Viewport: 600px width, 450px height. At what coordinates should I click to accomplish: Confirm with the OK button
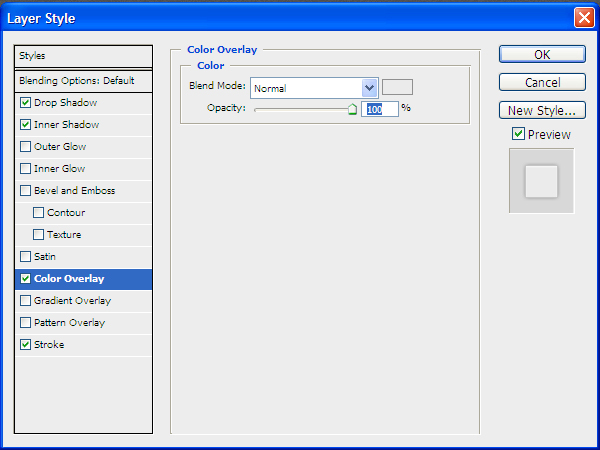[542, 54]
